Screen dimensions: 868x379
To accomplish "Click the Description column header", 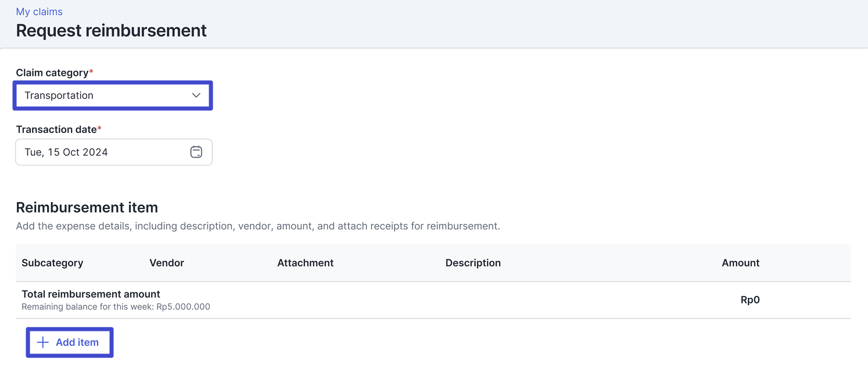I will point(473,263).
